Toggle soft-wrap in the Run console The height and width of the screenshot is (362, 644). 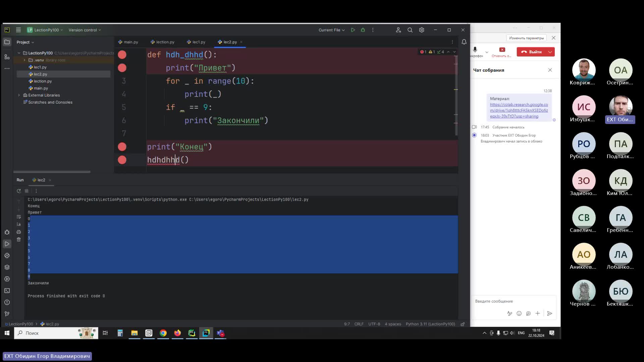pyautogui.click(x=19, y=217)
